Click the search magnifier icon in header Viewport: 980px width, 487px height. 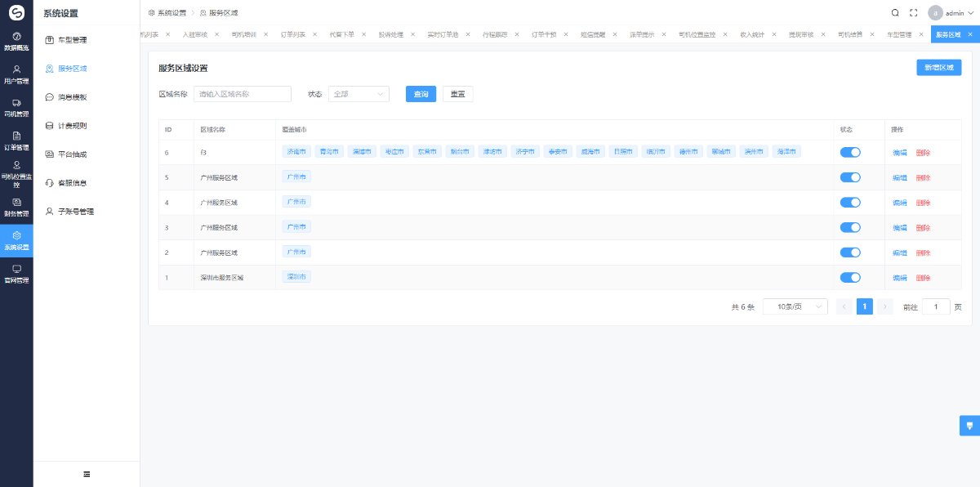point(895,12)
